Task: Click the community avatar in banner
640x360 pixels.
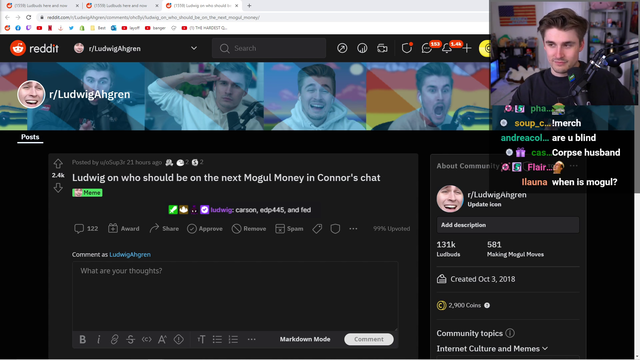Action: 31,94
